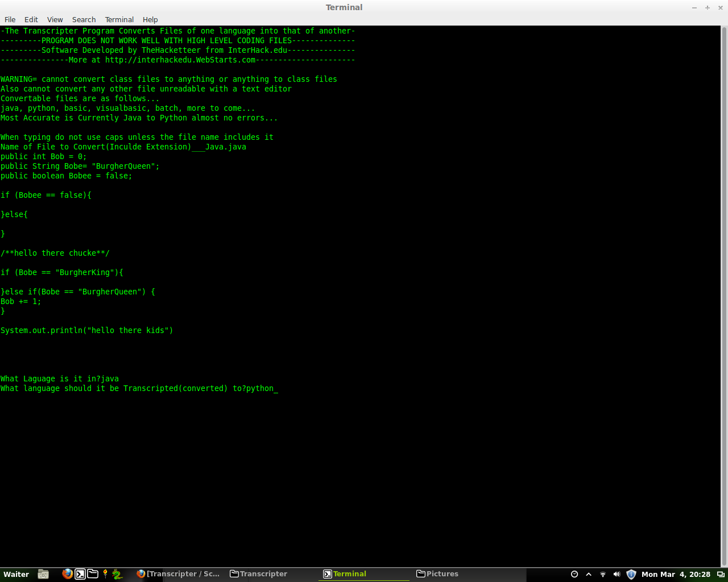Open the Terminal menu

click(119, 19)
